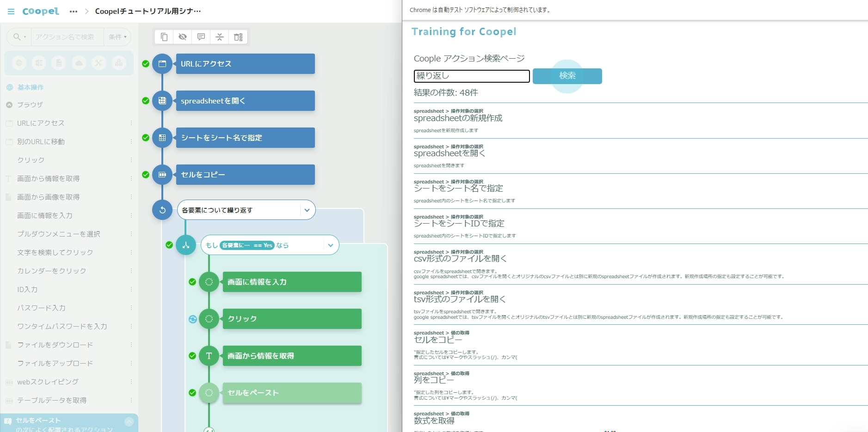Focus the アクション名で検索 search field
The height and width of the screenshot is (432, 868).
67,37
